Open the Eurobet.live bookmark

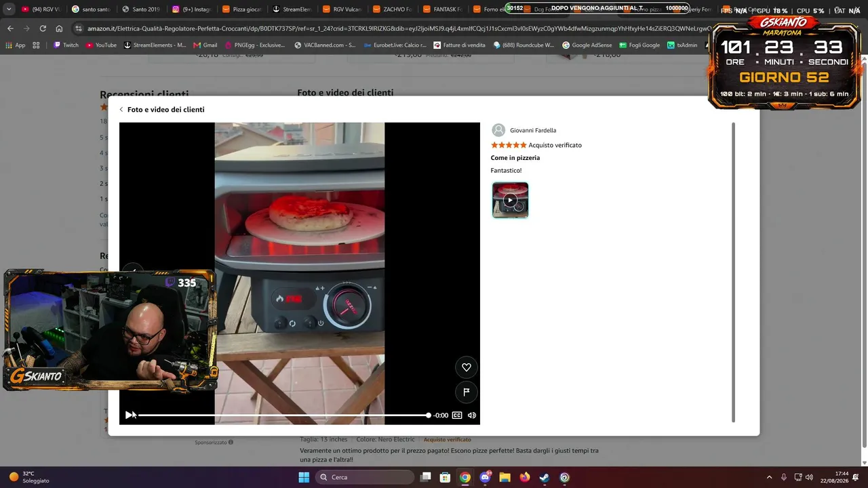[395, 45]
